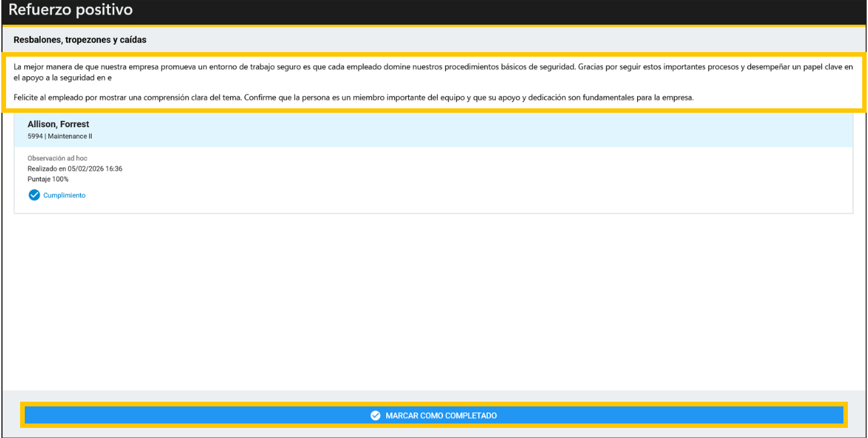Click the Resbalones, tropezones y caídas heading
The width and height of the screenshot is (868, 438).
point(80,40)
